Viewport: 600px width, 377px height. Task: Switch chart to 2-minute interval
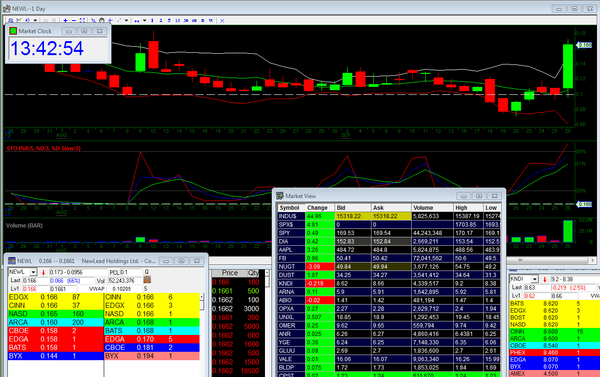tap(161, 20)
